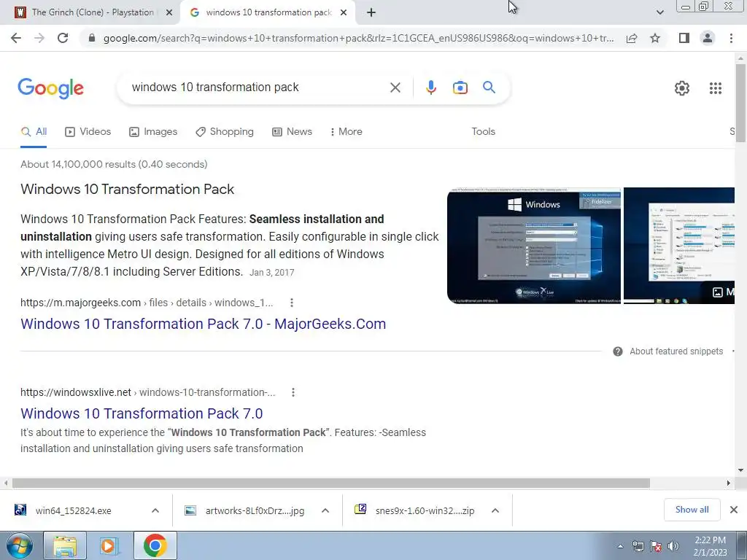Close The Grinch (Clone) tab
This screenshot has height=560, width=747.
(169, 13)
